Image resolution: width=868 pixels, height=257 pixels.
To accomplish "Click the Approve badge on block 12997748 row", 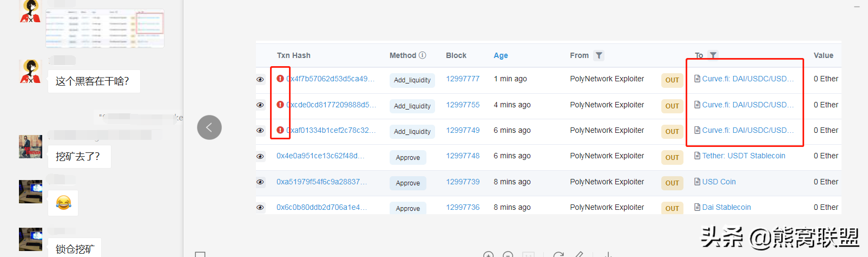I will coord(408,158).
